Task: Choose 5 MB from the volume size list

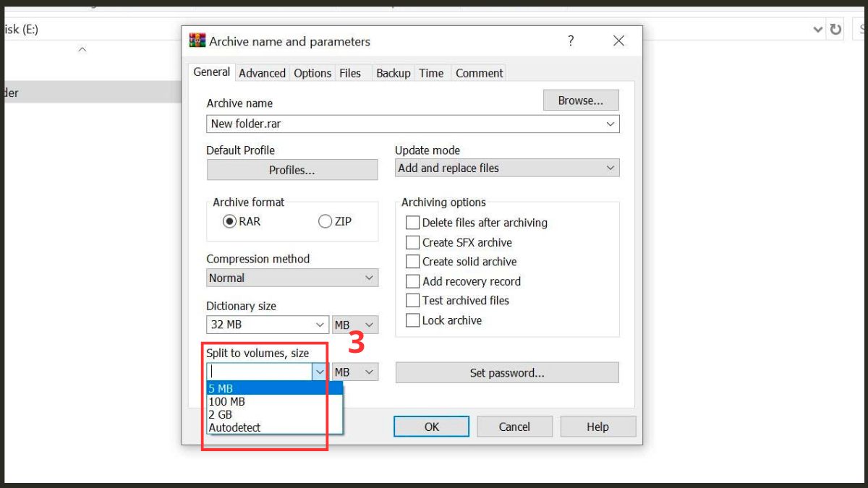Action: click(x=275, y=388)
